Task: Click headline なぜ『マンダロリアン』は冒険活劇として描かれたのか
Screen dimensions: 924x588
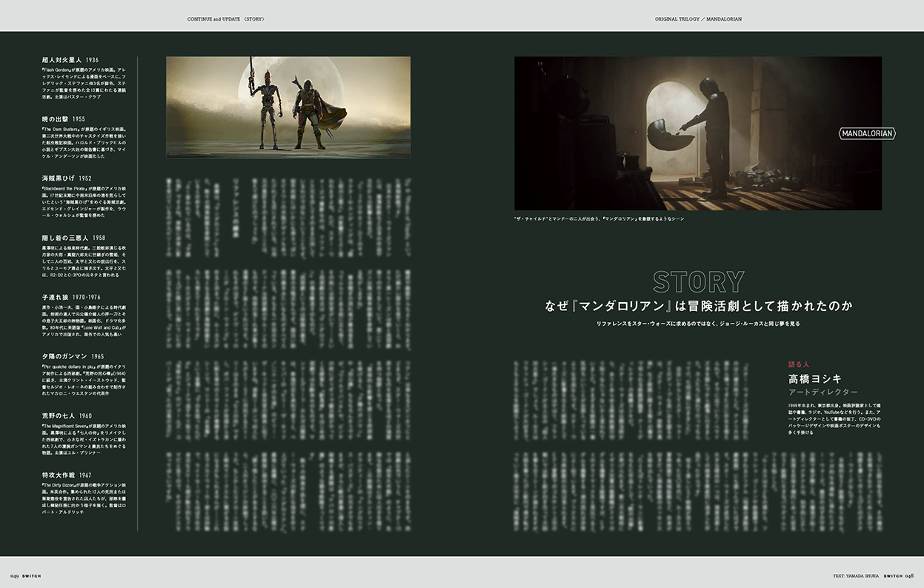Action: (699, 306)
